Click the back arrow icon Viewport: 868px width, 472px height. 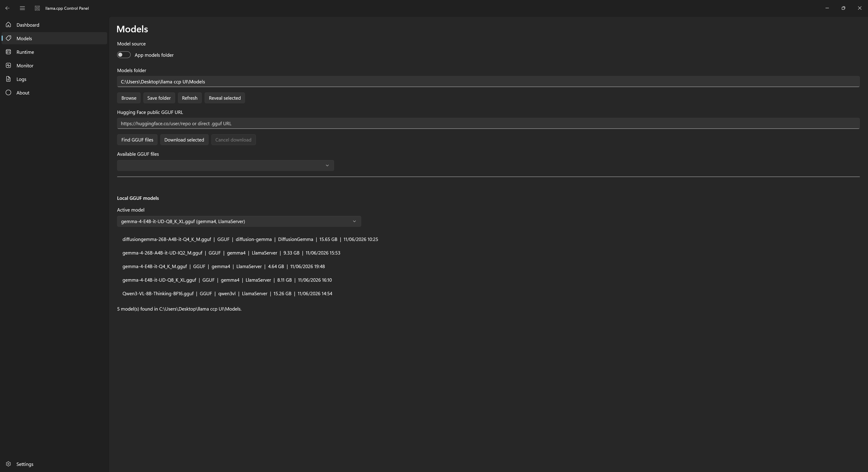pyautogui.click(x=7, y=8)
